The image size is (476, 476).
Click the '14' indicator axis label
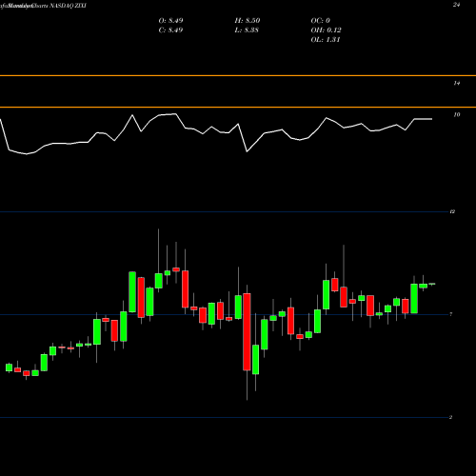click(456, 83)
